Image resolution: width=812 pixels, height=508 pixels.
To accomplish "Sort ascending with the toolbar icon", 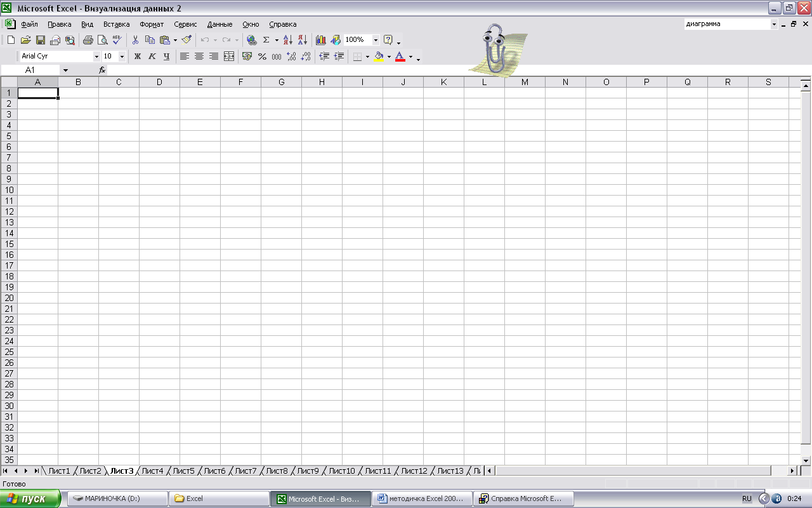I will pyautogui.click(x=288, y=40).
